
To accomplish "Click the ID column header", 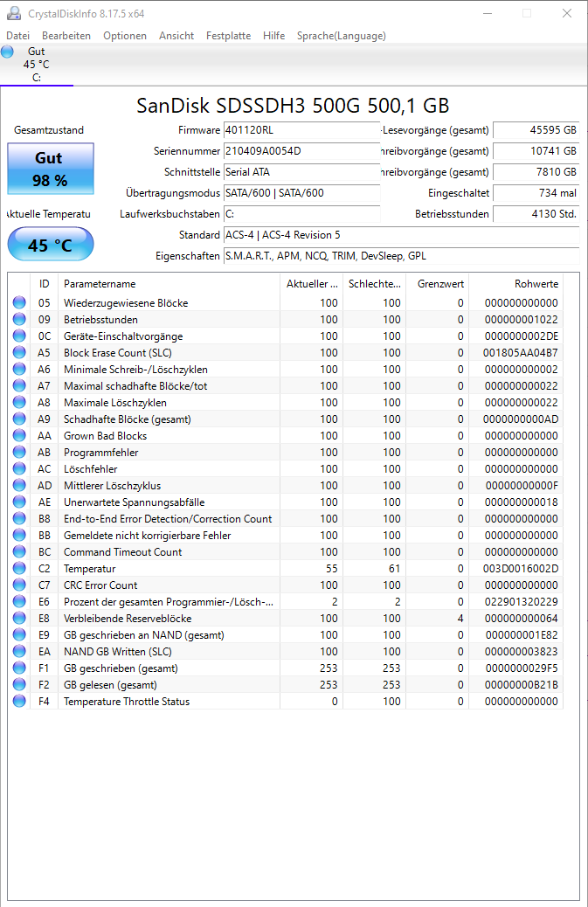I will coord(44,284).
